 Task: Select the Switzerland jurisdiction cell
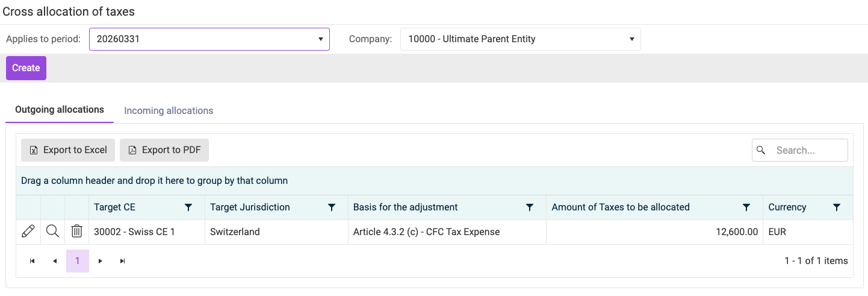(276, 232)
